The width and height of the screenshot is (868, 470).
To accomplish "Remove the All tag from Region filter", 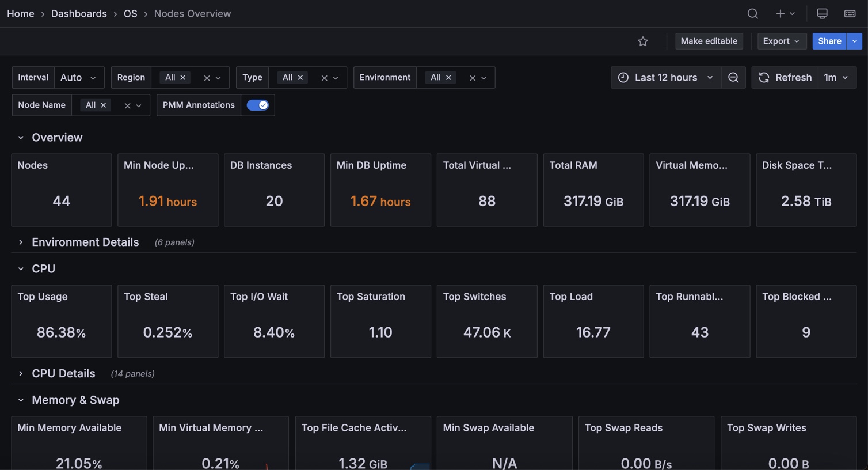I will pos(183,78).
